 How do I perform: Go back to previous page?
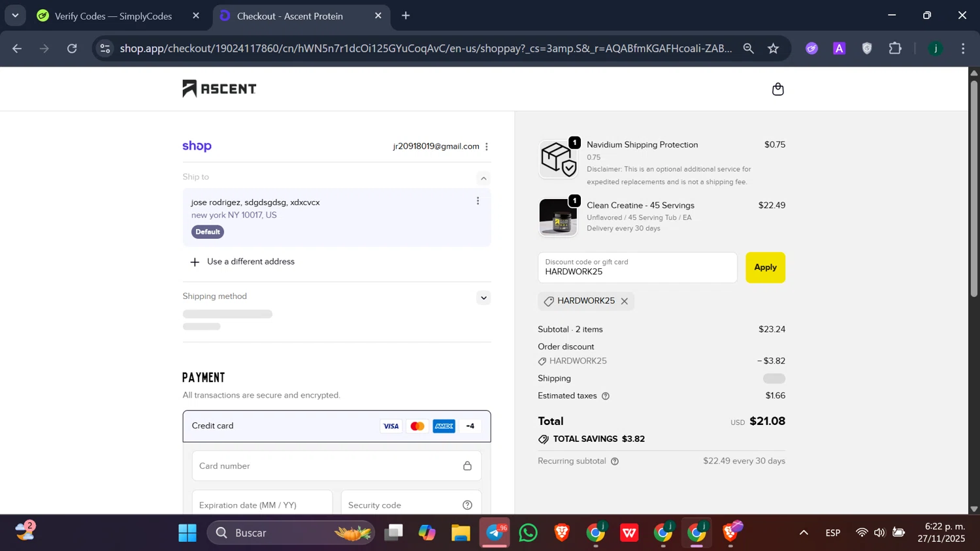[x=17, y=48]
